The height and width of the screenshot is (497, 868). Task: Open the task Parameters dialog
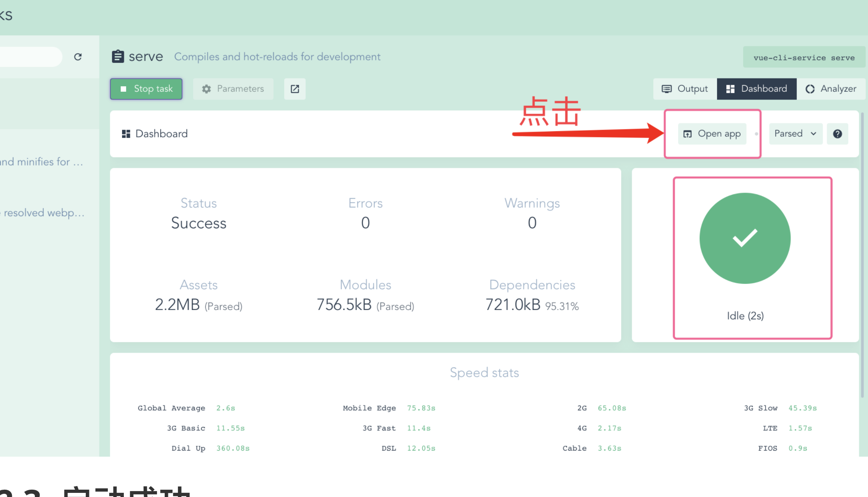[233, 89]
